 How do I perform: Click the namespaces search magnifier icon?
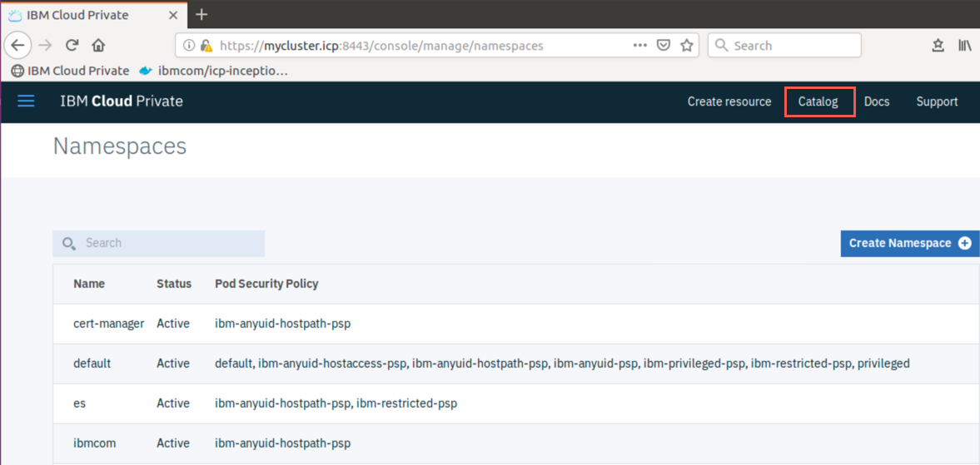(x=69, y=244)
